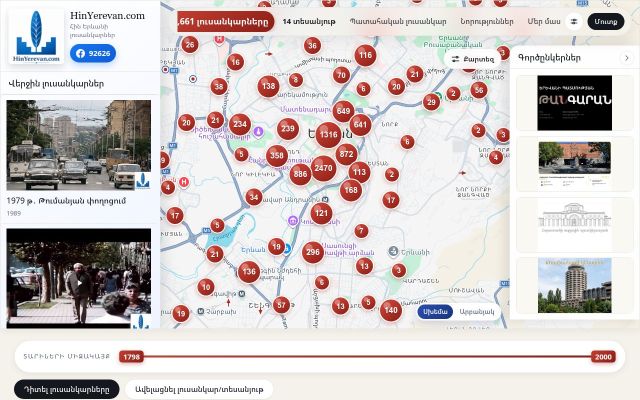This screenshot has width=640, height=400.
Task: Select the 70 cluster marker
Action: [x=341, y=75]
